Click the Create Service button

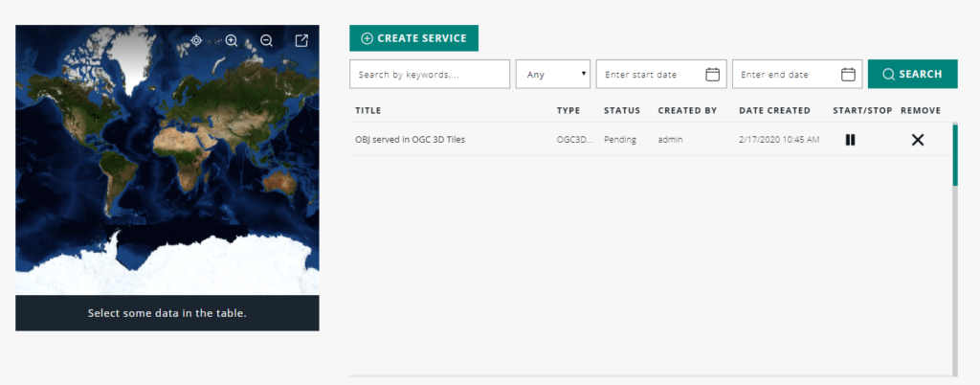click(413, 38)
